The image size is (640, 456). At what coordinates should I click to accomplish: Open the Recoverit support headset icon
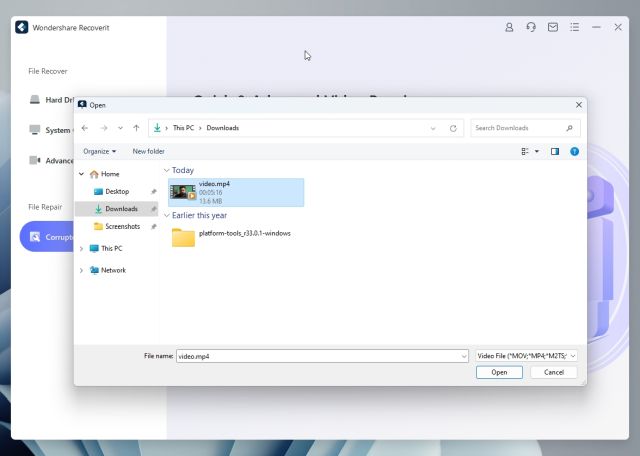point(531,27)
